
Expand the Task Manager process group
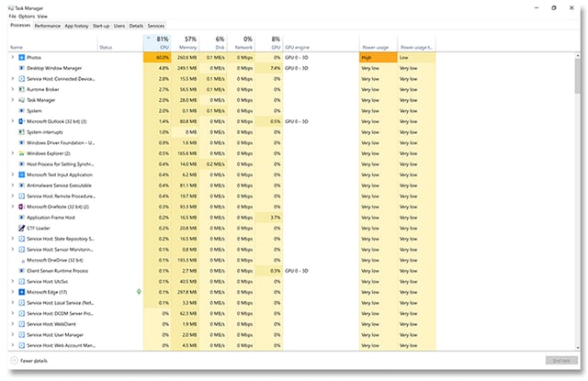(12, 100)
